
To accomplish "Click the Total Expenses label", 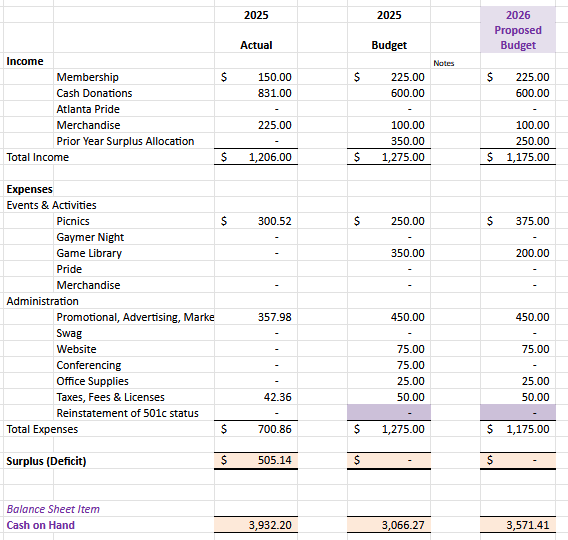I will 42,429.
